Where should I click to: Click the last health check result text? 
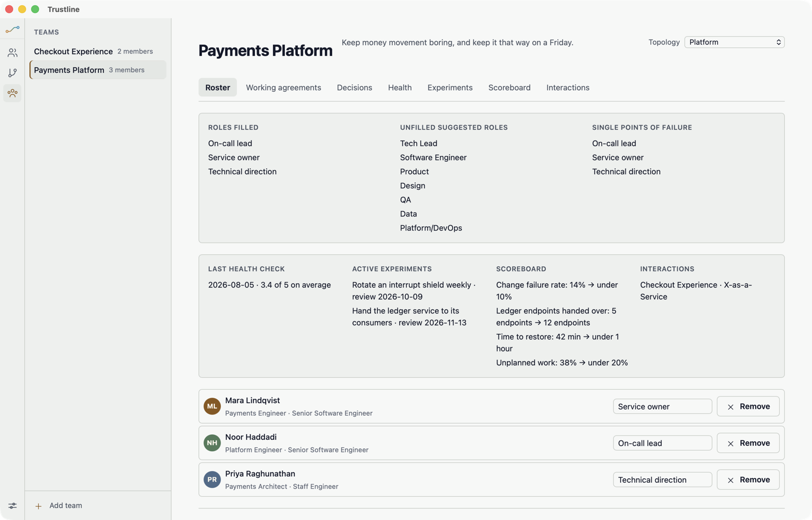coord(270,285)
